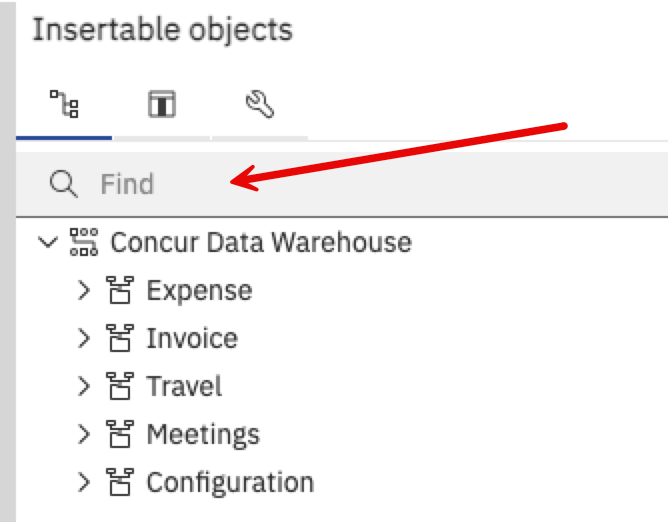Click the Invoice namespace icon
Image resolution: width=668 pixels, height=522 pixels.
120,339
